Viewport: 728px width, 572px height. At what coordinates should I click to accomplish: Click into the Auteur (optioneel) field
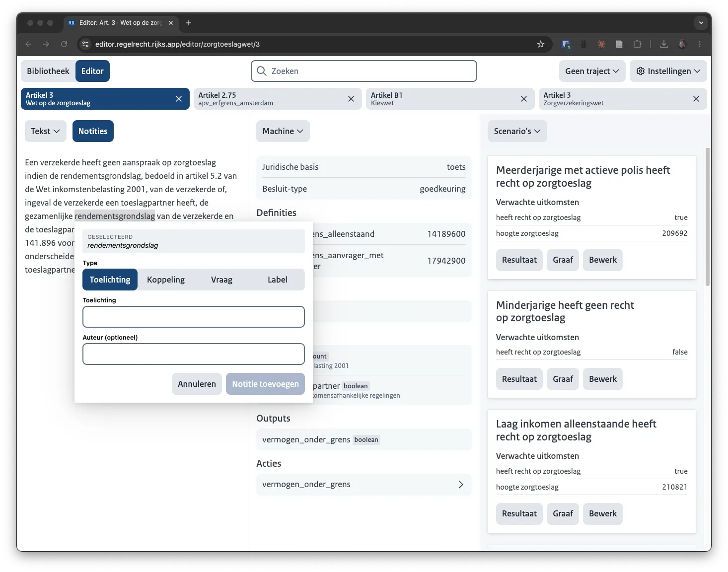[194, 354]
